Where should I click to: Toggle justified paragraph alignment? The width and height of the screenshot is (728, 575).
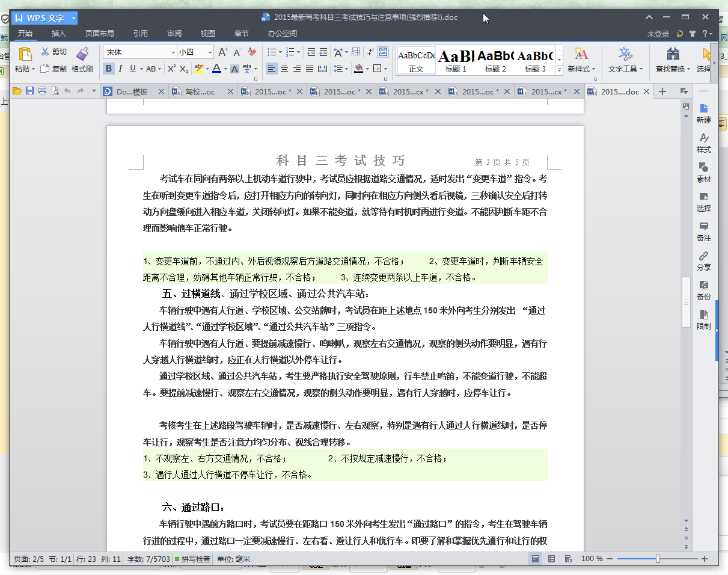[x=310, y=69]
